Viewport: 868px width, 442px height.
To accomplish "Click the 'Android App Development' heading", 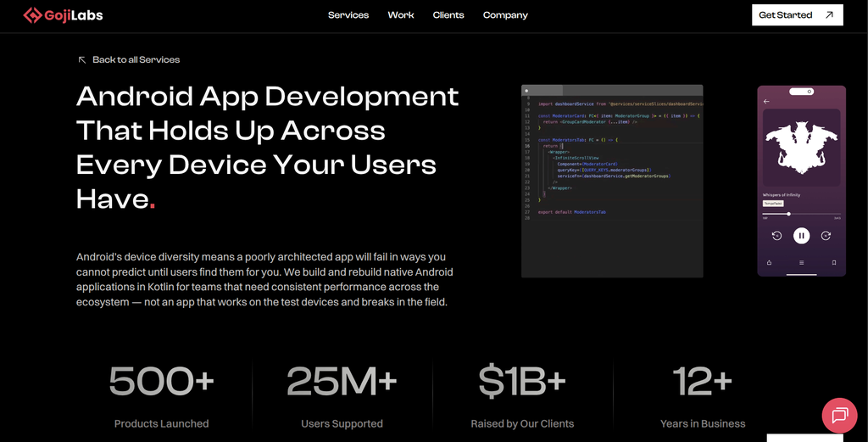I will 267,148.
